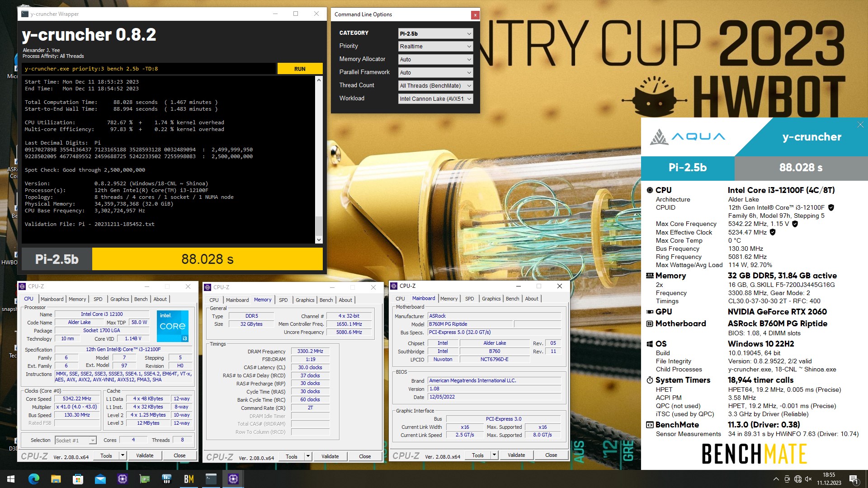Switch to the Bench tab in the CPU-Z CPU window
The width and height of the screenshot is (868, 488).
[141, 299]
